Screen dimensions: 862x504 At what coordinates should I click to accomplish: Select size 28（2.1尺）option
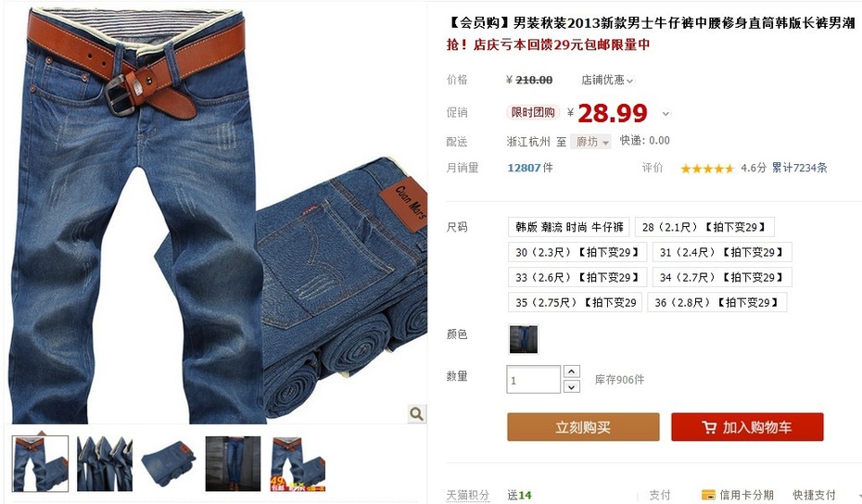[x=704, y=227]
